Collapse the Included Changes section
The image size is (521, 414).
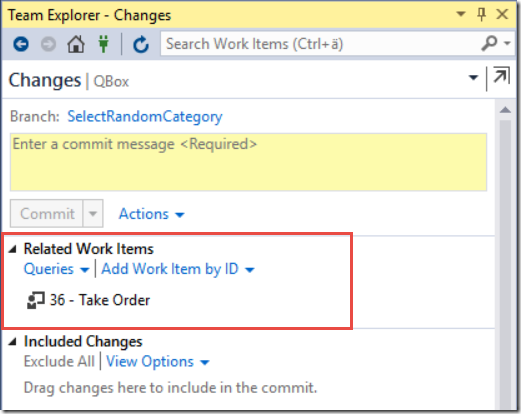tap(13, 341)
